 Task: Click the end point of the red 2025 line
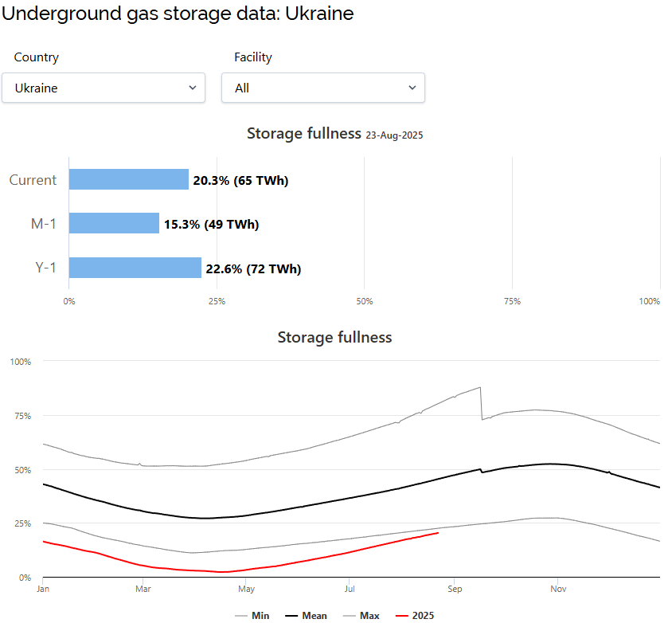click(x=438, y=532)
